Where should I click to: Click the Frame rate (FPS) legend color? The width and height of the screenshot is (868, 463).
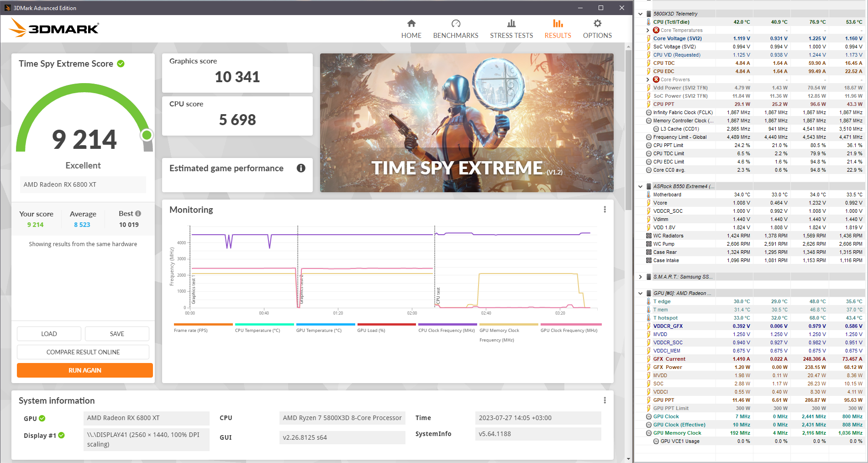click(203, 324)
